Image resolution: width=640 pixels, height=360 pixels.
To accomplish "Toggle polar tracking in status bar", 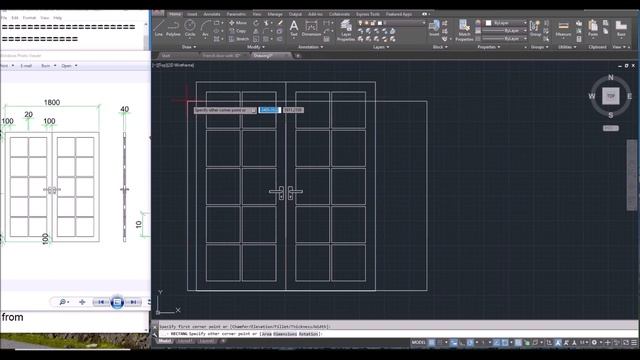I will (470, 343).
